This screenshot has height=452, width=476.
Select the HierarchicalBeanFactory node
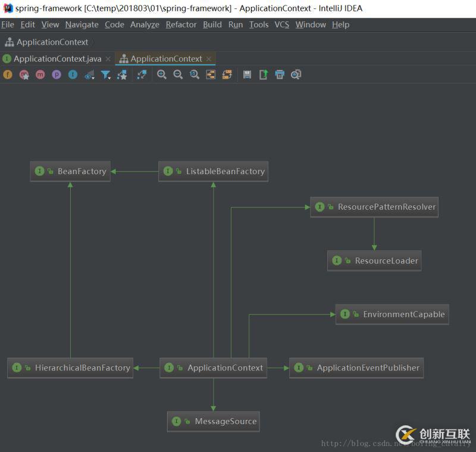[x=70, y=368]
